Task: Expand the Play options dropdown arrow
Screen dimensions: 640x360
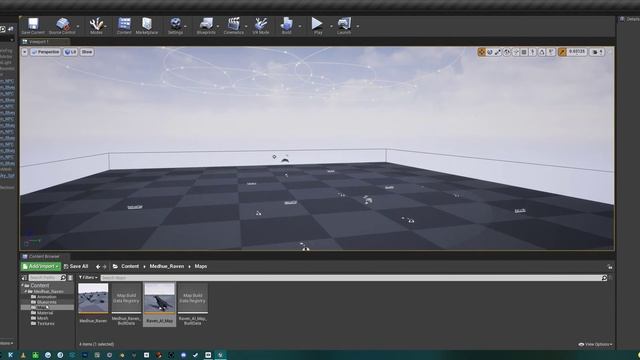Action: 331,27
